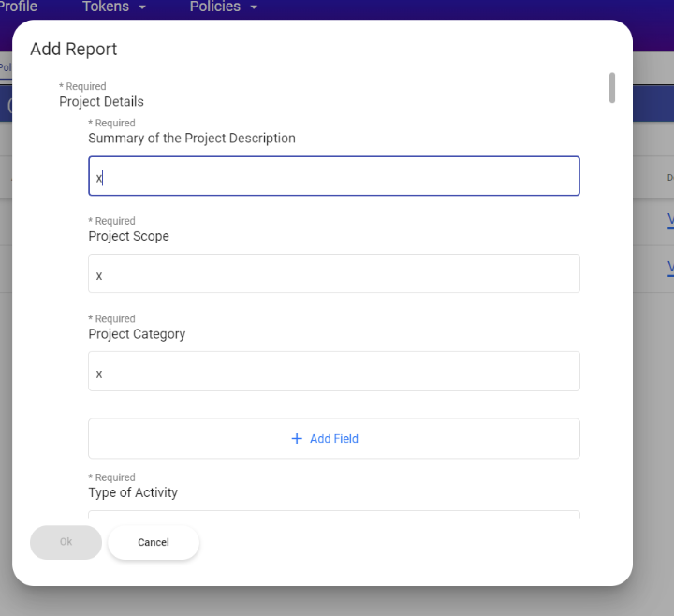Focus the Type of Activity input field
Screen dimensions: 674x616
click(333, 514)
